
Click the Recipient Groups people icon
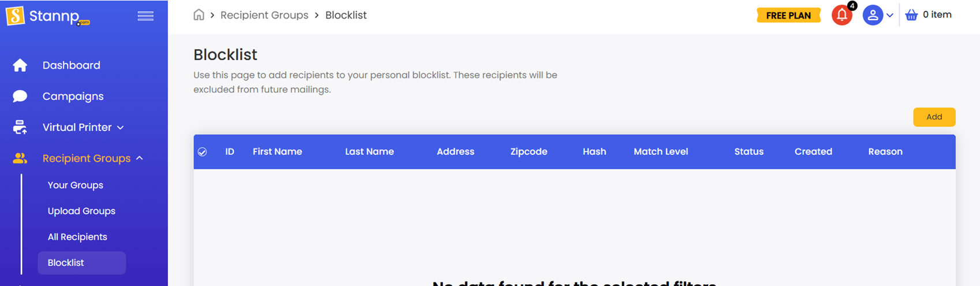coord(20,158)
